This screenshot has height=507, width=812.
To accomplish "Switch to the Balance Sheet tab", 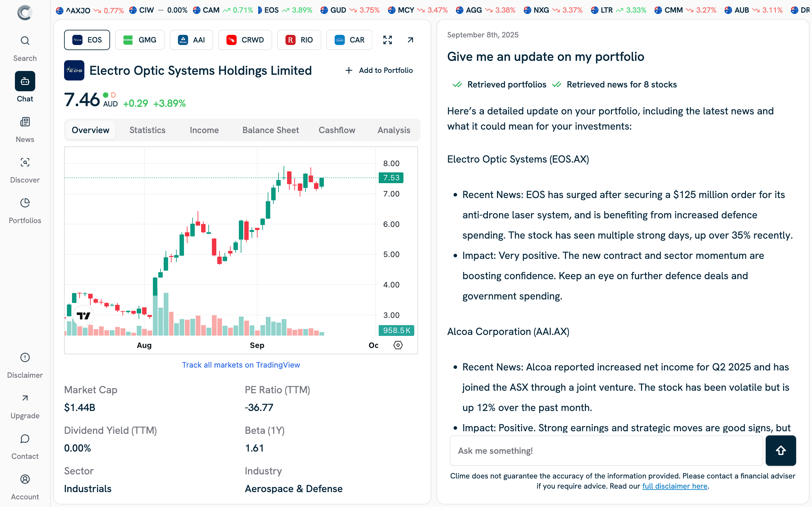I will 271,130.
